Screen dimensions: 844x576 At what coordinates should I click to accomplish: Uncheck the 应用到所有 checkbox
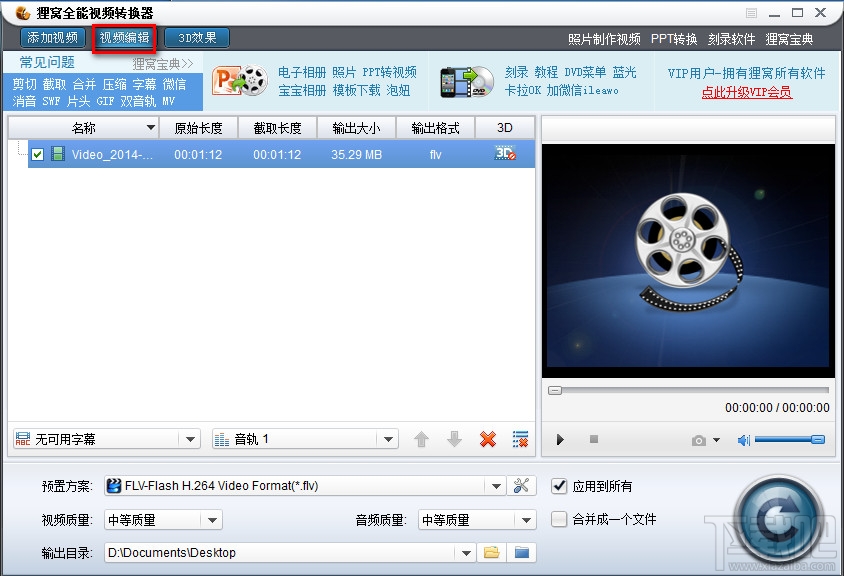pos(558,485)
